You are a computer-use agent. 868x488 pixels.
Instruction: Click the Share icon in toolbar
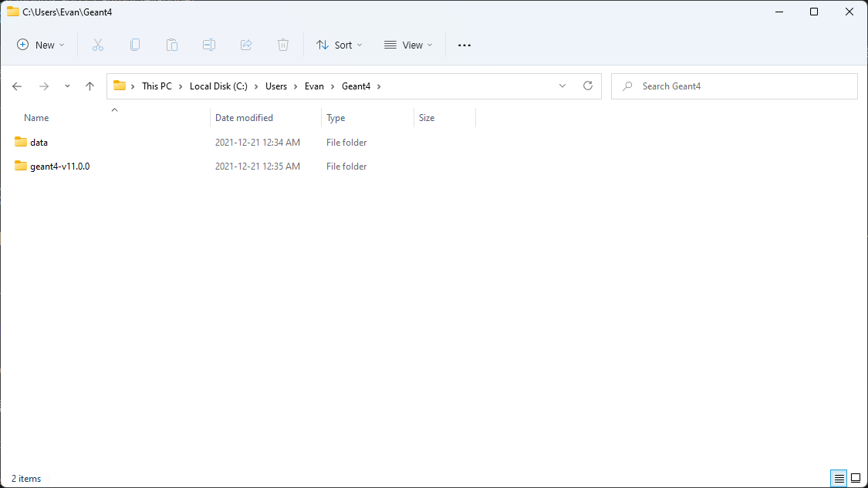pos(246,45)
